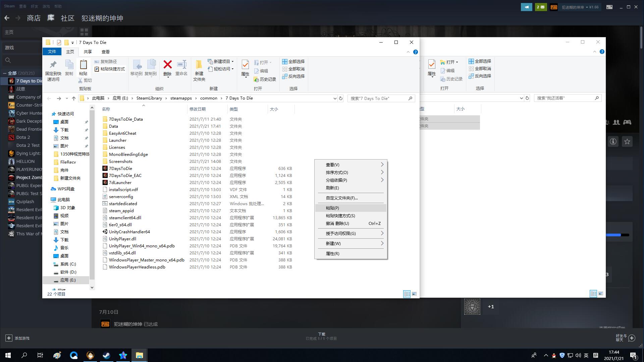Click the Steam icon on the Windows taskbar

pos(107,355)
